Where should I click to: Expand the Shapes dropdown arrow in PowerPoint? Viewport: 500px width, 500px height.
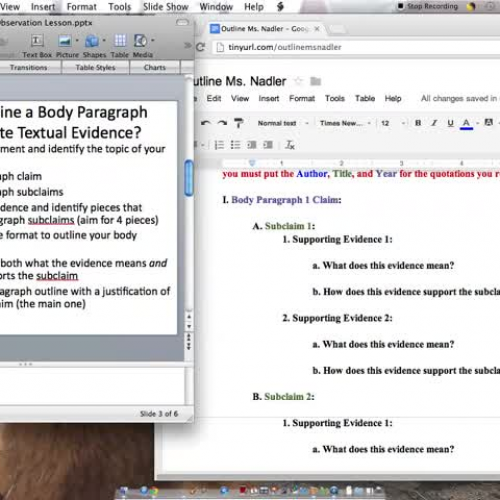click(x=104, y=41)
